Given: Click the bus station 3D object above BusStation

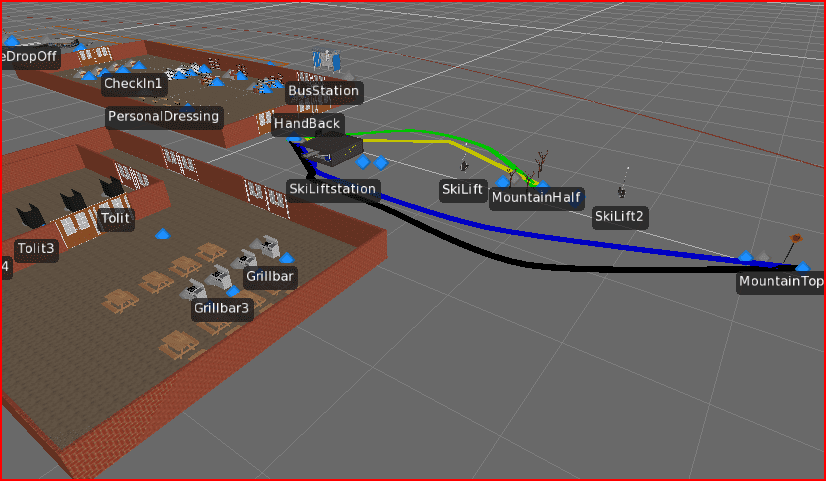Looking at the screenshot, I should coord(326,61).
